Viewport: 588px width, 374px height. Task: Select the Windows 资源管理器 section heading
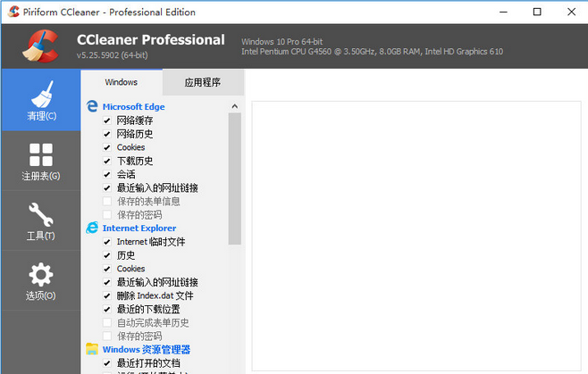coord(147,350)
